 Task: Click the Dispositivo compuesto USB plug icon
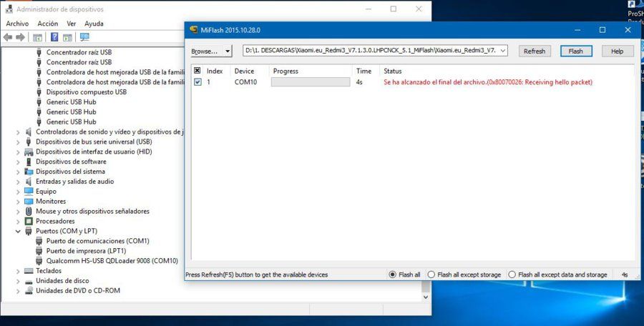click(39, 92)
